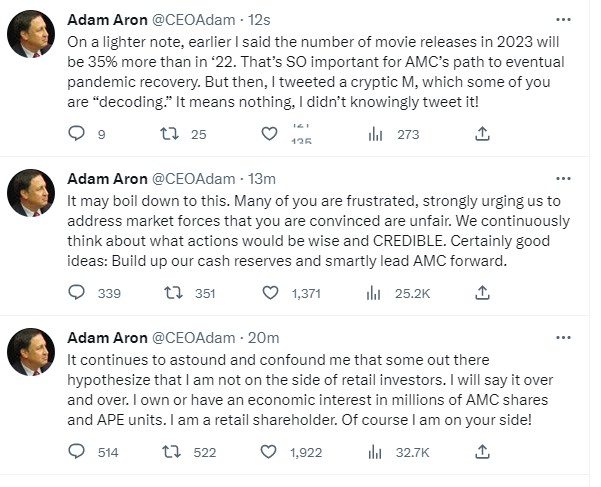Viewport: 601px width, 487px height.
Task: Share the cash reserves tweet
Action: 482,292
